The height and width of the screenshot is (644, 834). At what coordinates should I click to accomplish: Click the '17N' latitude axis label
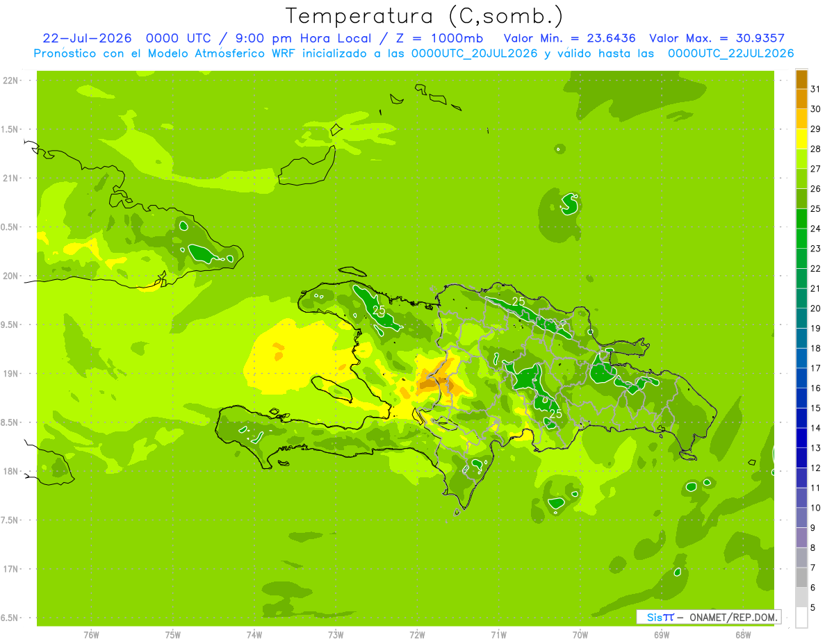[x=10, y=569]
